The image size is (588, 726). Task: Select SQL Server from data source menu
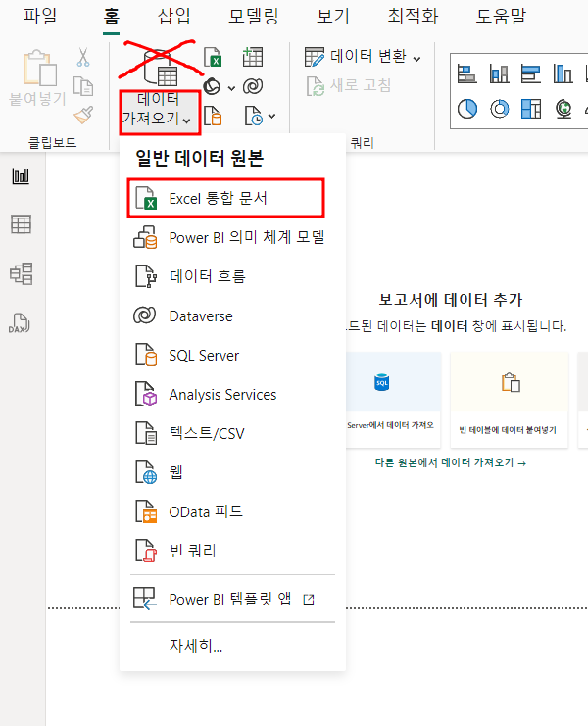232,355
